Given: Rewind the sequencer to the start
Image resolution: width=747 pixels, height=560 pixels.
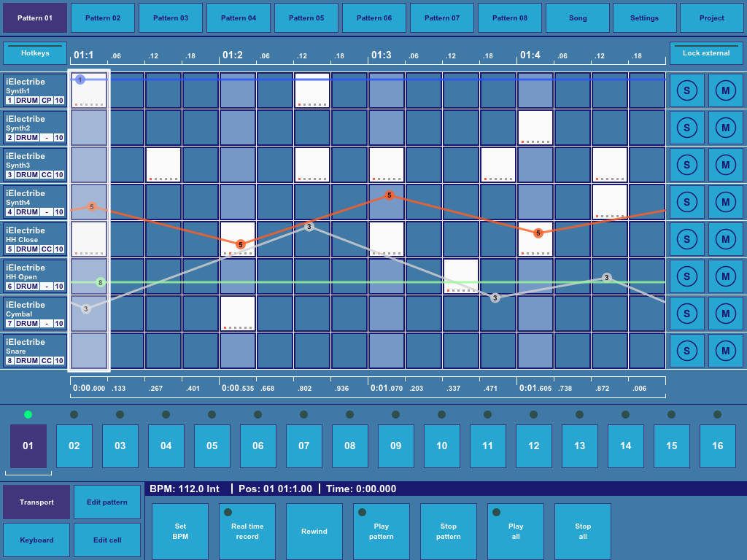Looking at the screenshot, I should (x=314, y=531).
